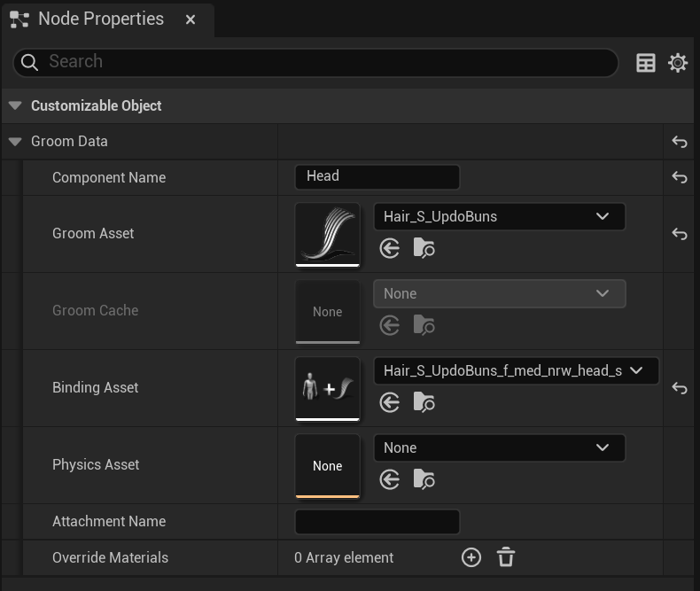Click the Groom Asset thumbnail preview
The height and width of the screenshot is (591, 700).
coord(328,235)
